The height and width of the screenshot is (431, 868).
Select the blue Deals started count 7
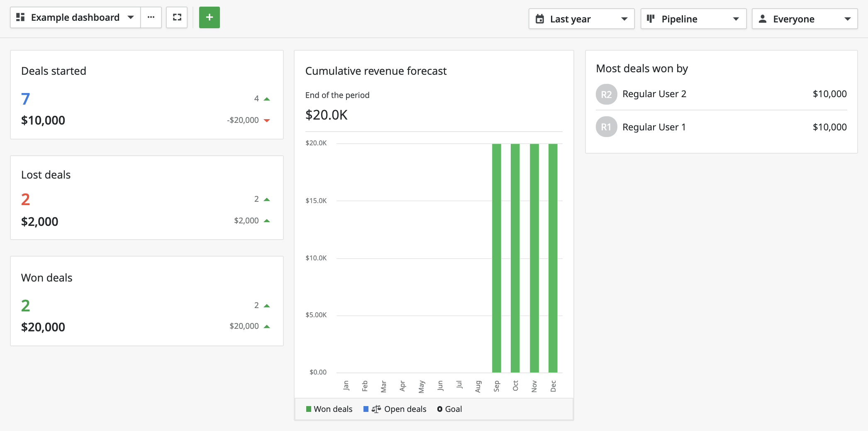[25, 99]
